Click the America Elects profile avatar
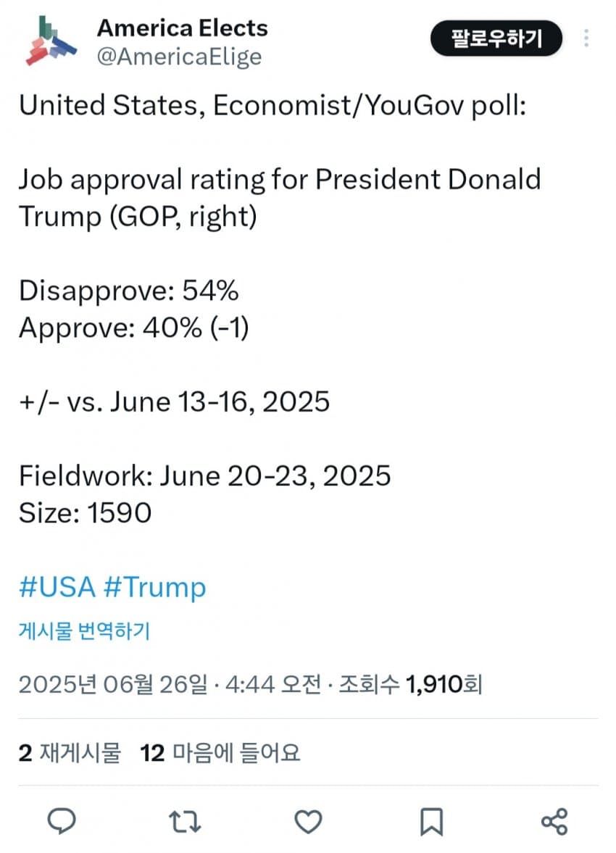This screenshot has width=616, height=853. 51,41
